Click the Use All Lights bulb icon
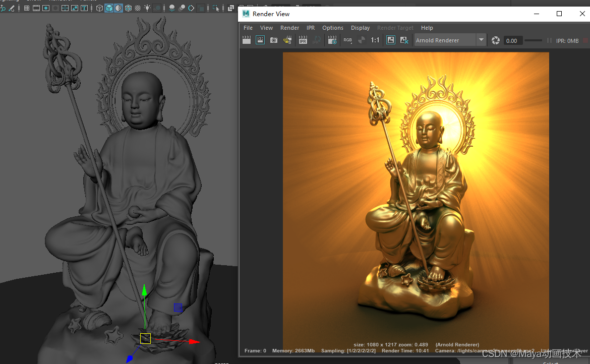The width and height of the screenshot is (590, 364). 147,8
